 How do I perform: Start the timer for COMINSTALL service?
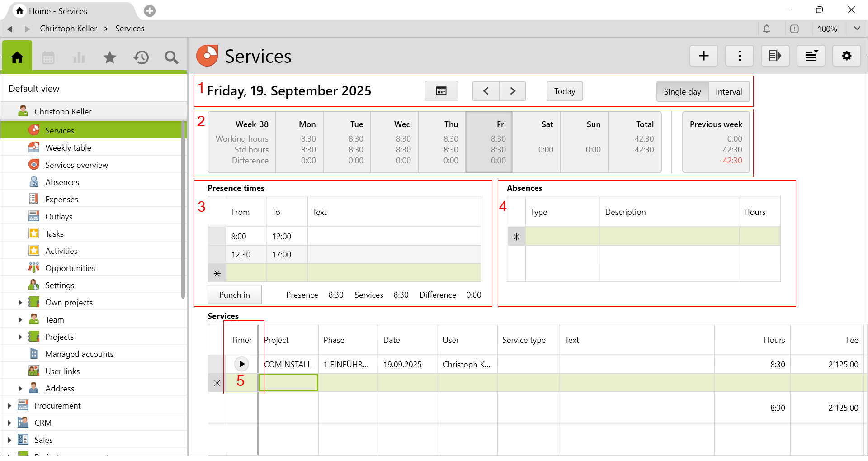click(x=242, y=364)
